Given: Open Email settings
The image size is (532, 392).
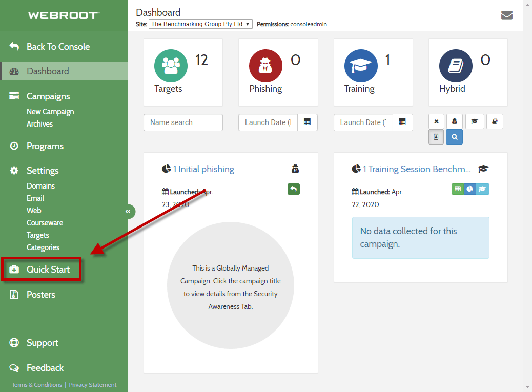Looking at the screenshot, I should click(35, 198).
